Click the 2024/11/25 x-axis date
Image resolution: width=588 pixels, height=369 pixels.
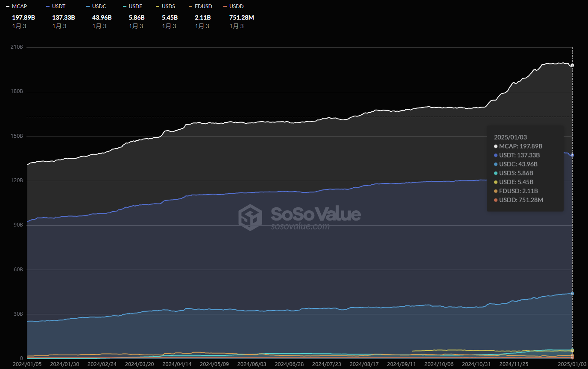pyautogui.click(x=515, y=364)
